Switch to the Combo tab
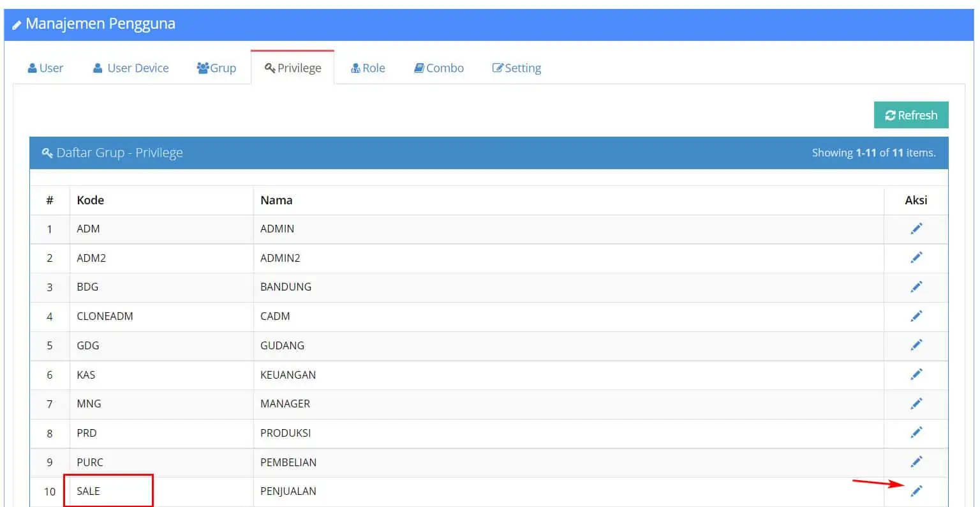This screenshot has width=980, height=507. pyautogui.click(x=439, y=68)
